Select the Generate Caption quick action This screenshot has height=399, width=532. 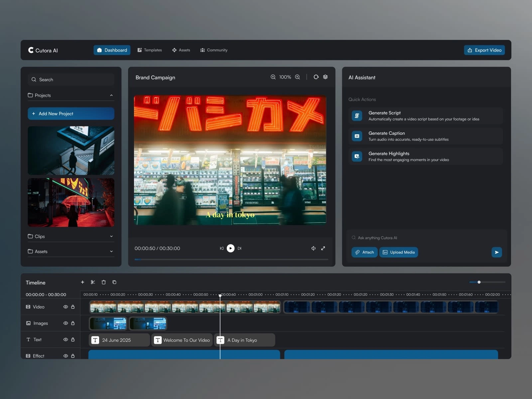426,136
